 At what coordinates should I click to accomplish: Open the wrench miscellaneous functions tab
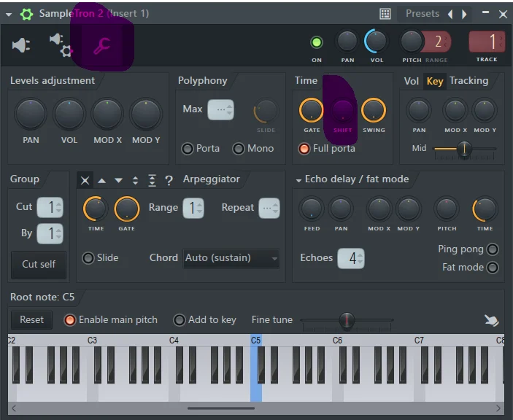click(101, 45)
